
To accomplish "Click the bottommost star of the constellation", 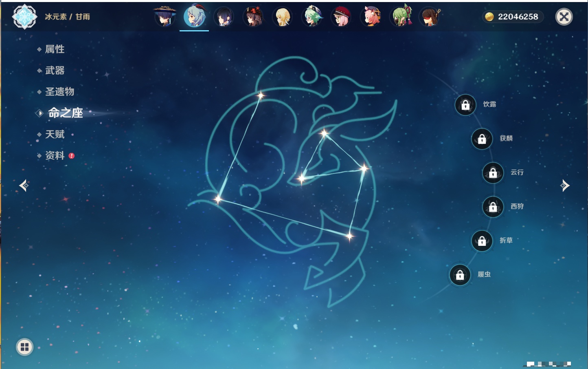I will pyautogui.click(x=349, y=236).
